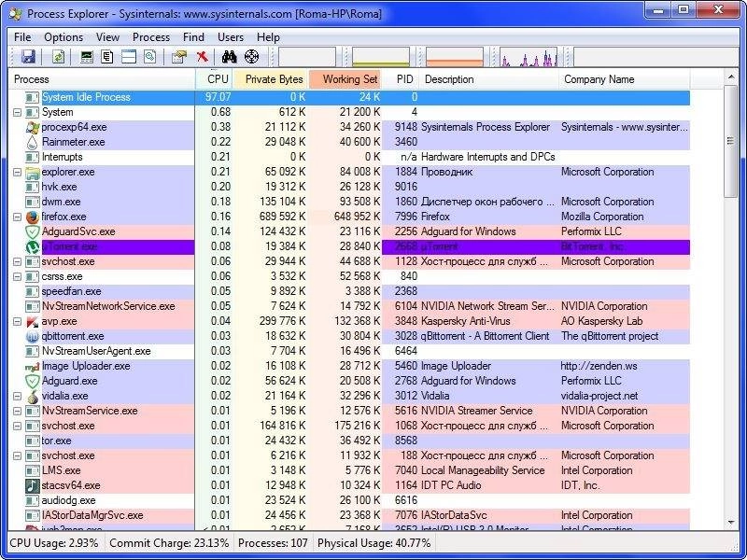Open the Users menu
This screenshot has width=747, height=560.
231,37
